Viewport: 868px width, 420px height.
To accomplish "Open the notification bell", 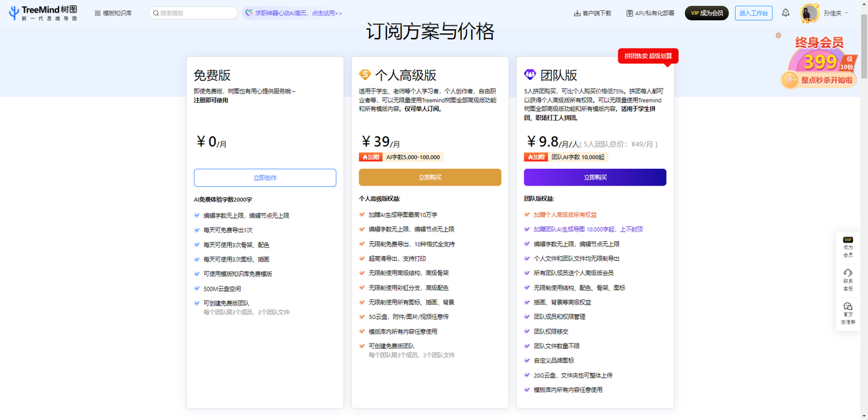I will [x=785, y=13].
